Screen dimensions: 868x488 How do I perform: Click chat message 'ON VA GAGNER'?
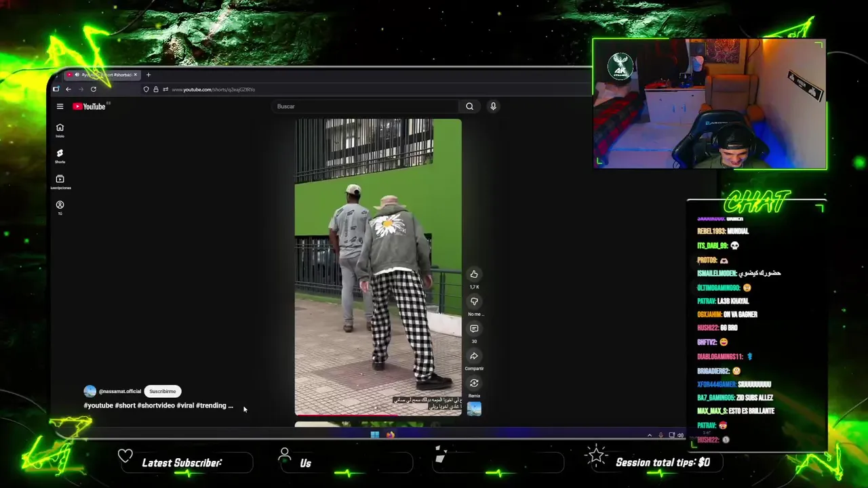[741, 314]
